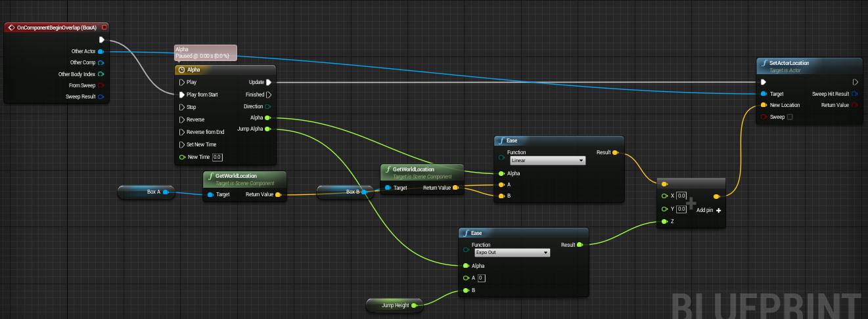Screen dimensions: 868x319
Task: Click the New Time value field
Action: [217, 157]
